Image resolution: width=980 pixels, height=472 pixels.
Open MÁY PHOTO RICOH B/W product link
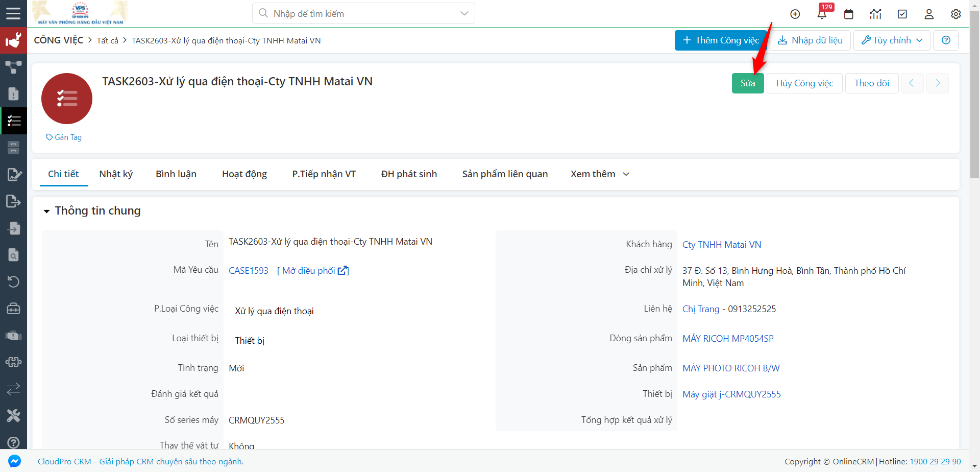coord(731,368)
